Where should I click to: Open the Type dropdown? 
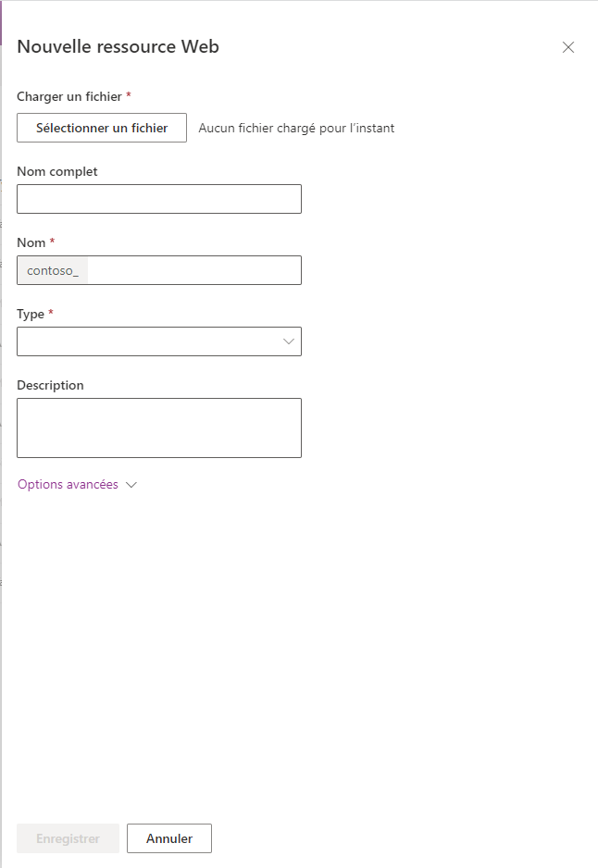(x=158, y=341)
